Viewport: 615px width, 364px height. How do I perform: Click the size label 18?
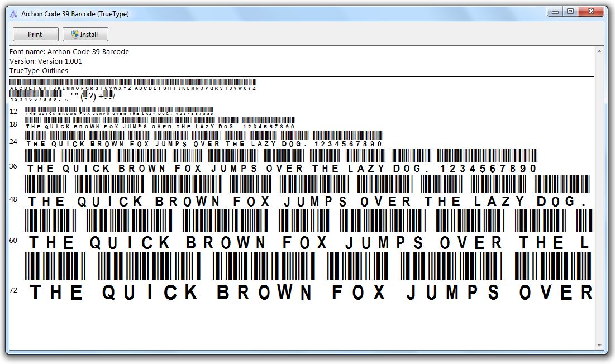click(13, 124)
